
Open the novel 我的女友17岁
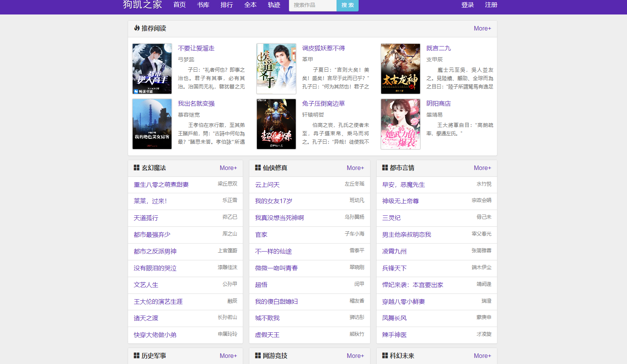point(274,201)
